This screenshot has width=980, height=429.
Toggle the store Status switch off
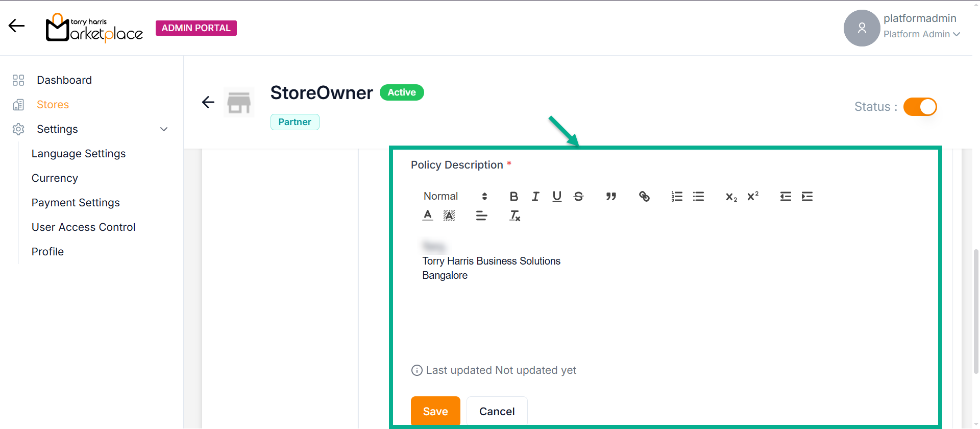pyautogui.click(x=920, y=107)
